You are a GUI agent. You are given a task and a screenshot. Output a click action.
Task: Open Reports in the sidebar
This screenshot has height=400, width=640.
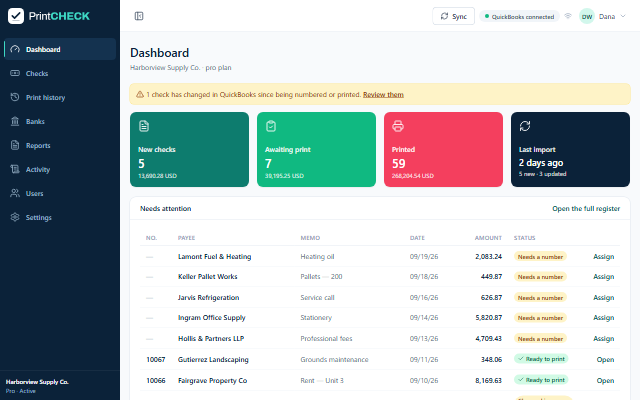[60, 145]
